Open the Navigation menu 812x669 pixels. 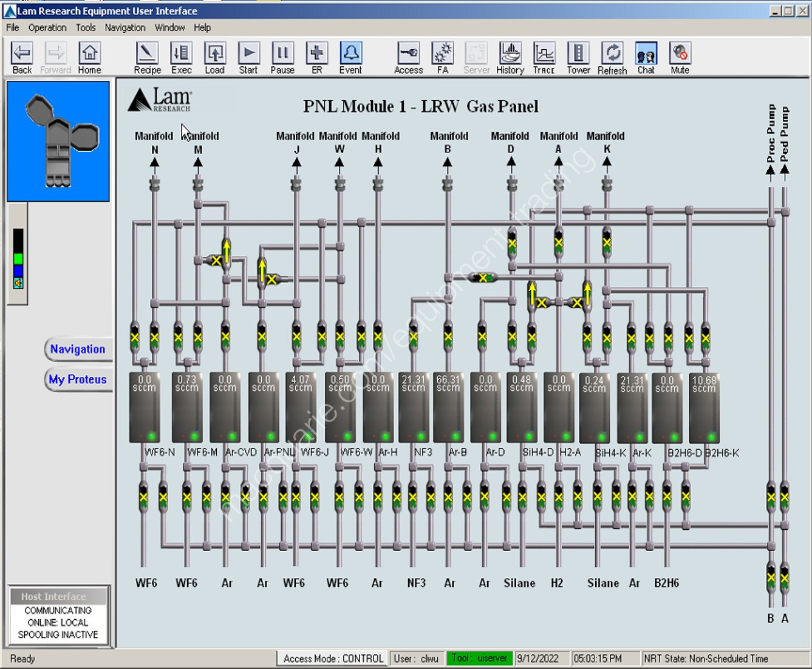coord(125,27)
